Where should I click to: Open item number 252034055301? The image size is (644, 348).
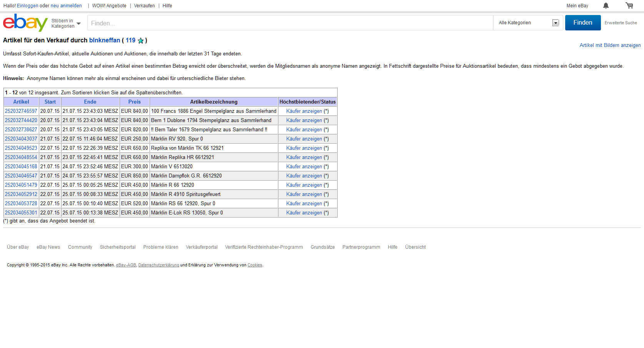21,212
